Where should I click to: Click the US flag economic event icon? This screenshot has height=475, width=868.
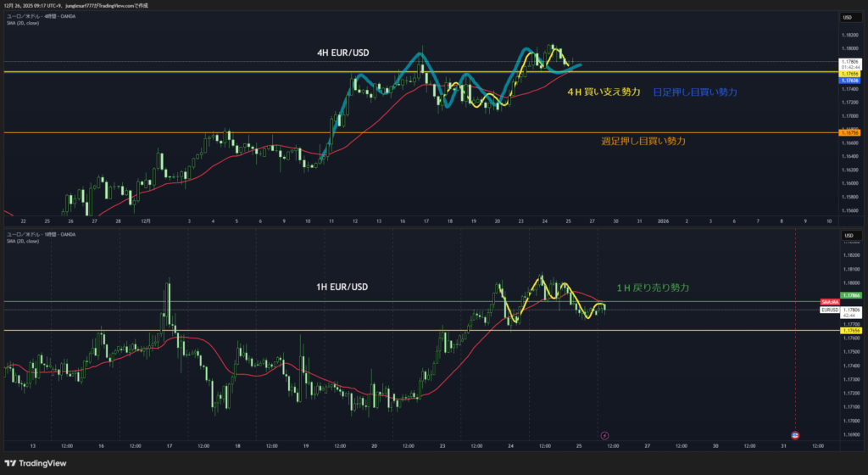tap(795, 435)
